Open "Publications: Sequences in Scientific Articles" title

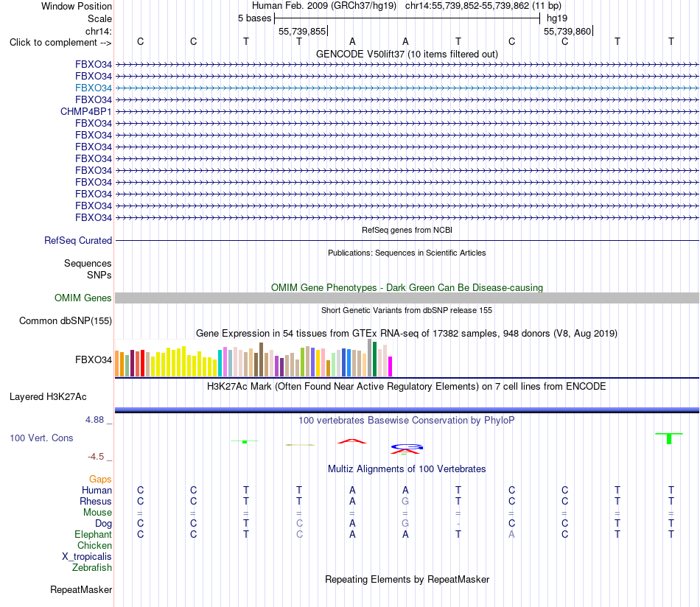coord(407,253)
